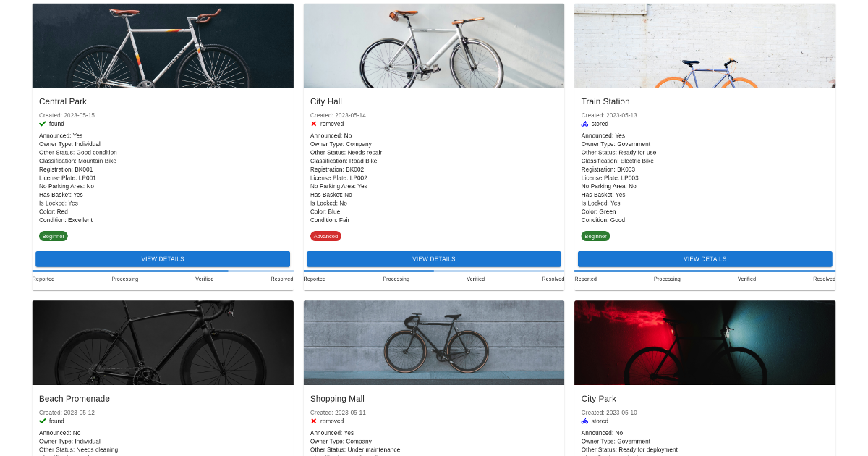Click the Processing step under Central Park card
The image size is (868, 456).
(x=124, y=279)
